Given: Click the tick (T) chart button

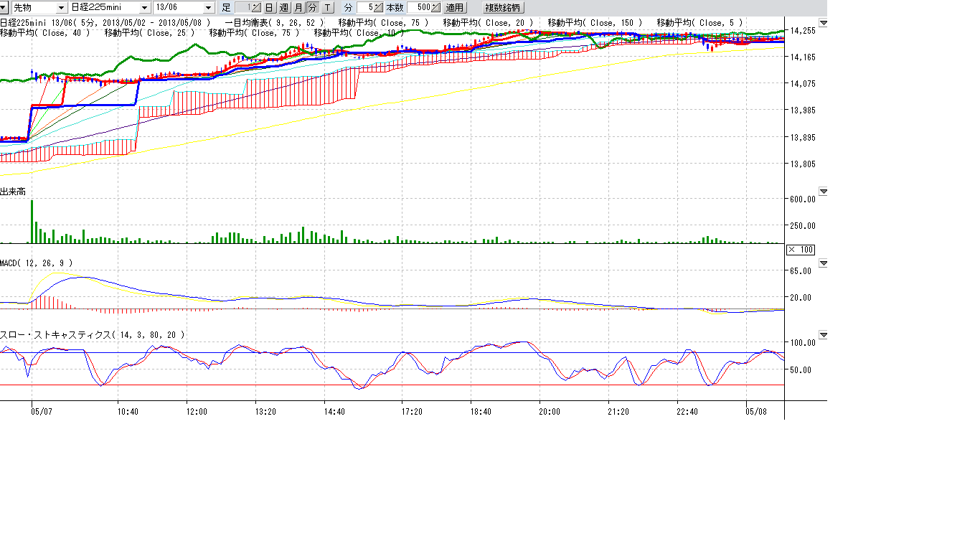Looking at the screenshot, I should [x=326, y=7].
